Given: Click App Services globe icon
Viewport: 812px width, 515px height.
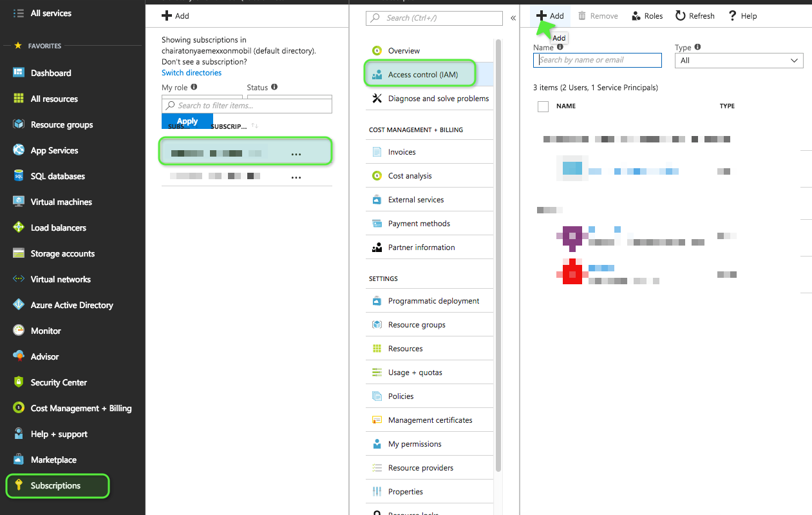Looking at the screenshot, I should point(19,150).
